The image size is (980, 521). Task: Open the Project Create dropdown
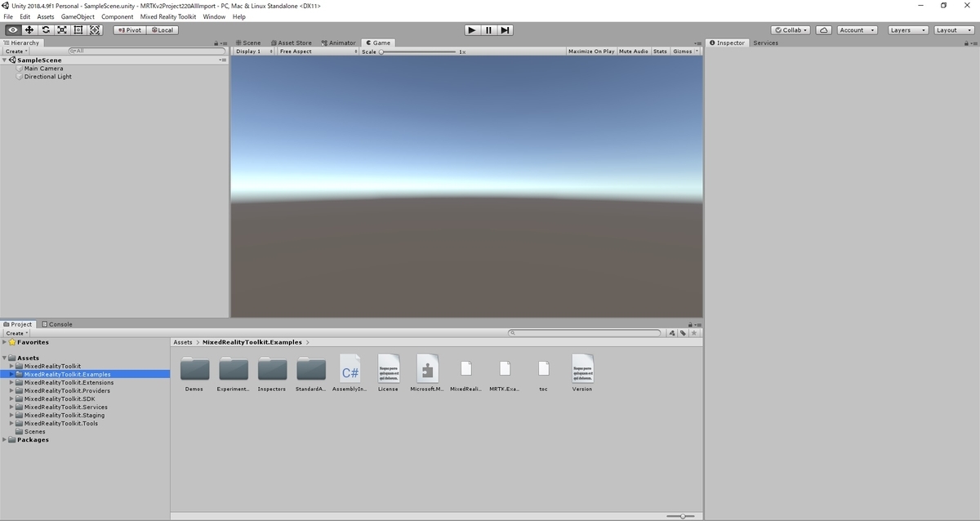pyautogui.click(x=16, y=333)
